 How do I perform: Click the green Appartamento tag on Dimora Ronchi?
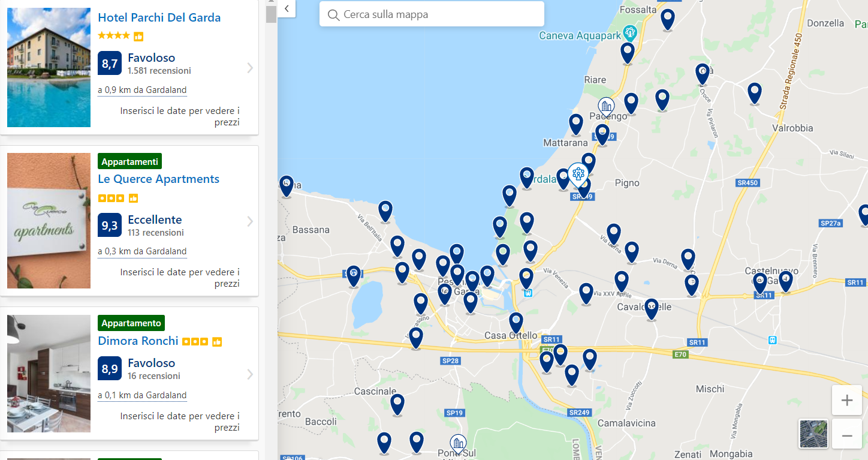[x=131, y=323]
